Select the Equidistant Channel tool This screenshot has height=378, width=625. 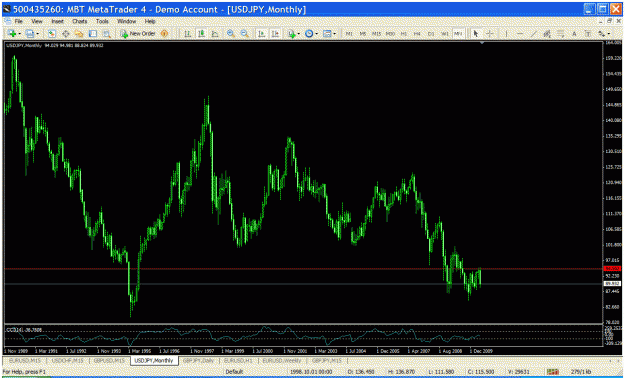point(547,34)
